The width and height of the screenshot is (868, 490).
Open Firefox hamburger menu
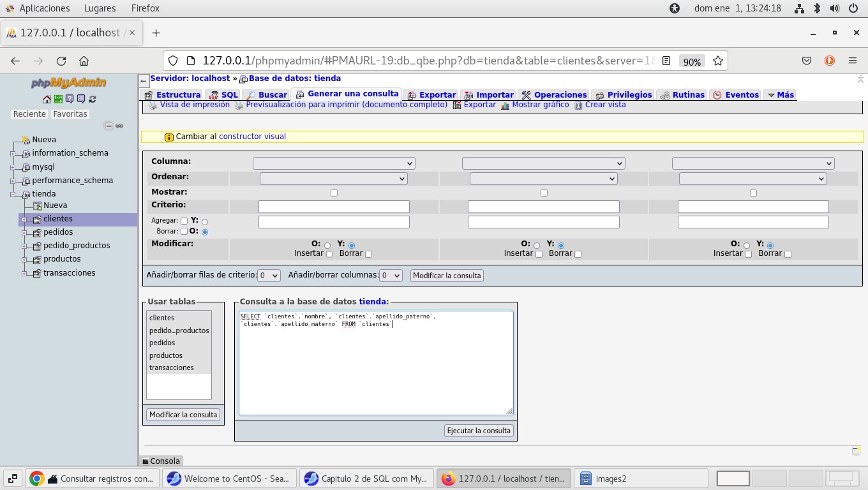pyautogui.click(x=852, y=61)
